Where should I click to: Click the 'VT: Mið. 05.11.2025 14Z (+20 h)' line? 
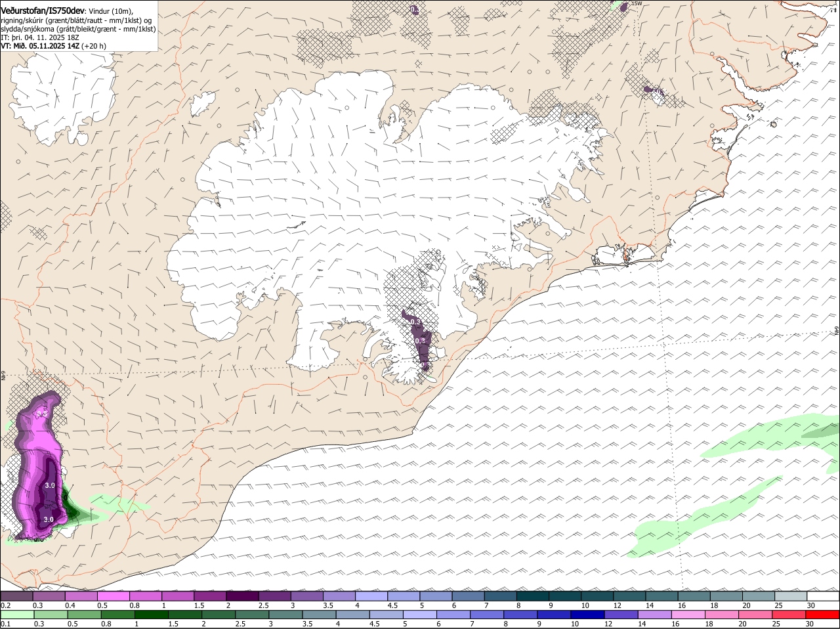point(53,47)
